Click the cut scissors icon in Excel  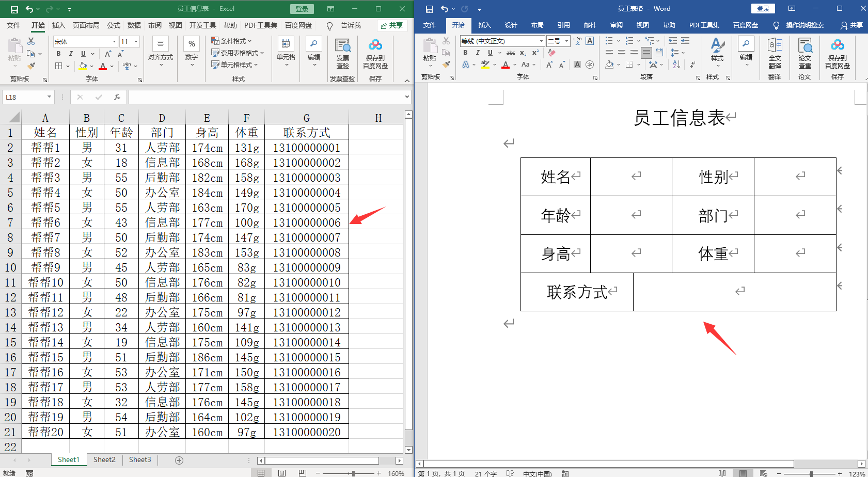(x=31, y=41)
